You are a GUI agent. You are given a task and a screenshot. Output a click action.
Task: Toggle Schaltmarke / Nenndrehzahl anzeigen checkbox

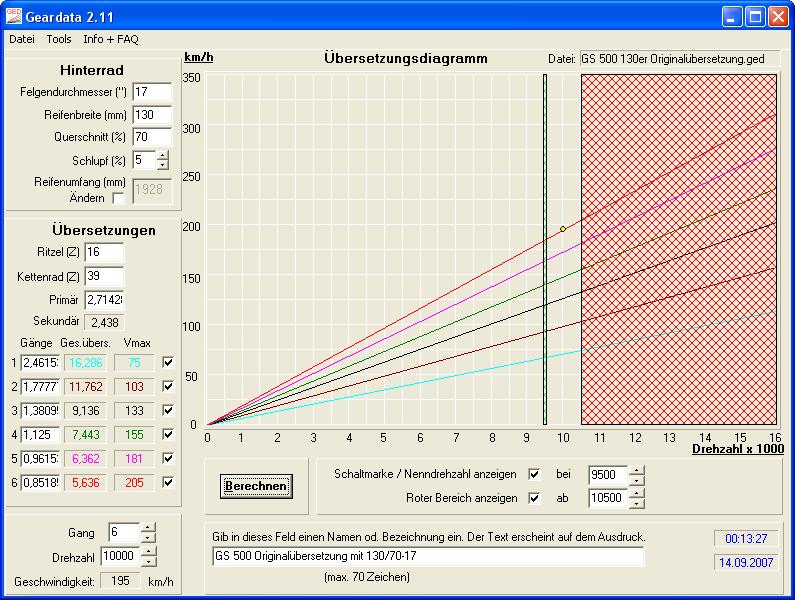point(535,474)
